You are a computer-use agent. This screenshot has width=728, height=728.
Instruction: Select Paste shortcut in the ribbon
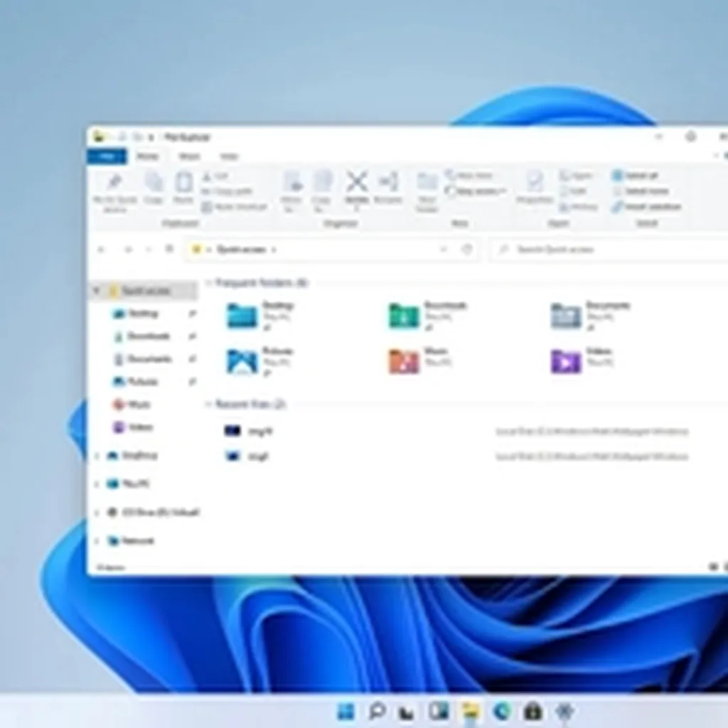[235, 207]
